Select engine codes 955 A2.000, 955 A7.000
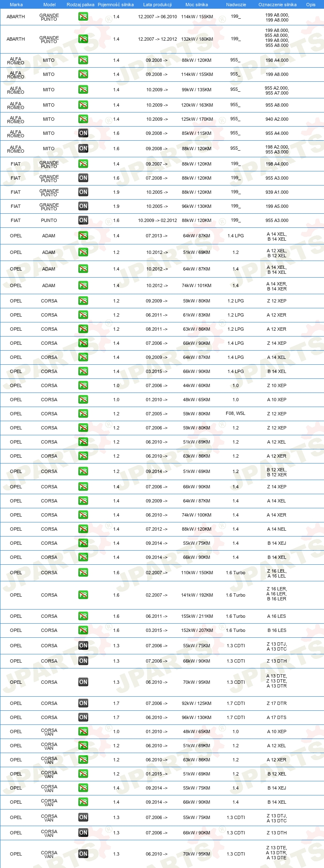This screenshot has width=324, height=868. (277, 90)
